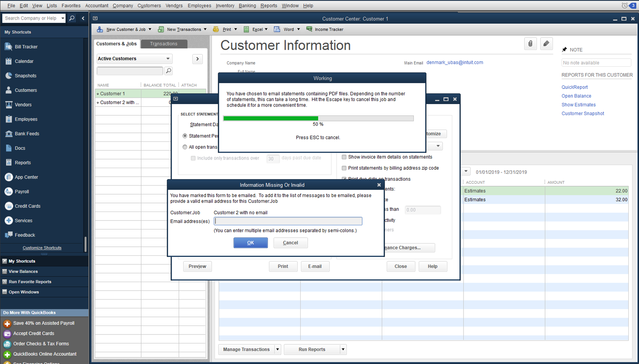Image resolution: width=639 pixels, height=364 pixels.
Task: Open Vendors shortcut in sidebar
Action: click(23, 105)
